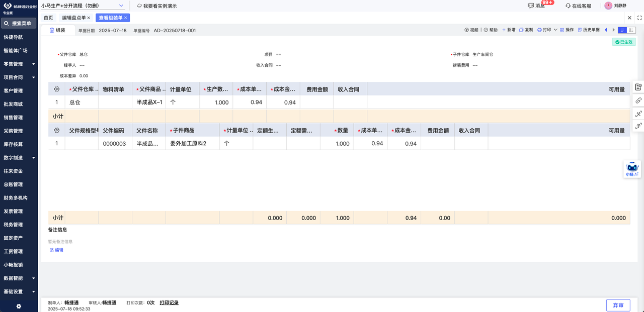
Task: Switch to the compact form layout view
Action: [x=622, y=30]
